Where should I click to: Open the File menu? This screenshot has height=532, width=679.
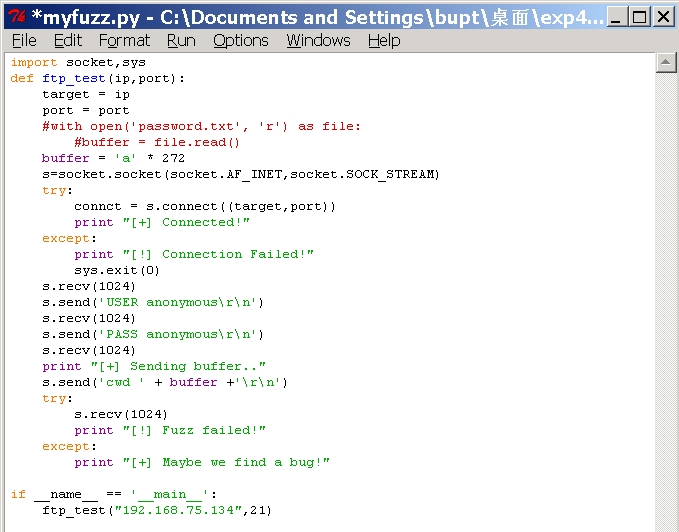click(24, 40)
